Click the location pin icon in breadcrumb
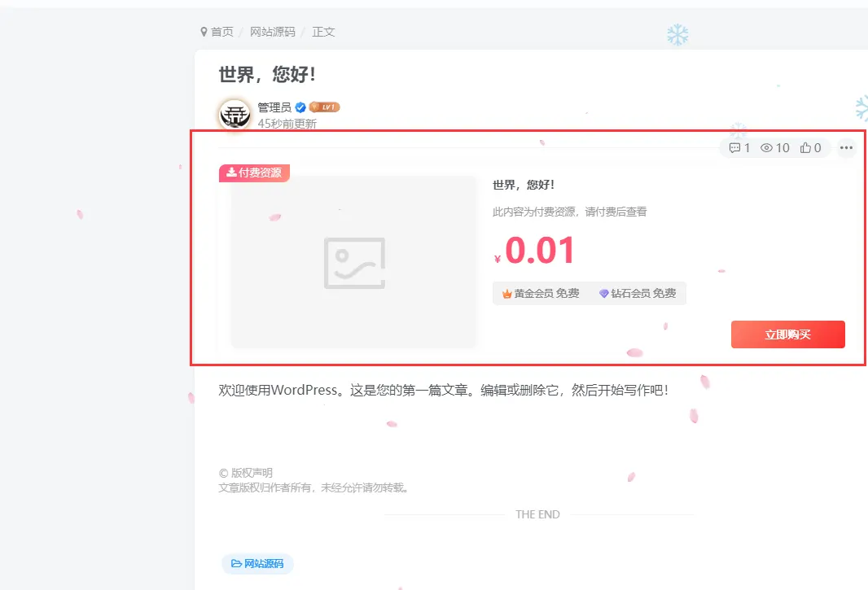This screenshot has height=590, width=868. pyautogui.click(x=204, y=32)
